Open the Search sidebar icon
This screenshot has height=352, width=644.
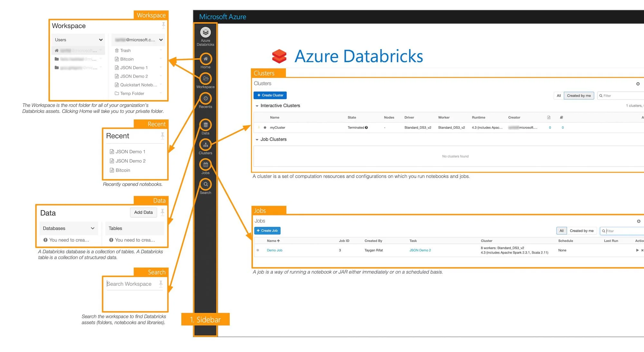tap(205, 185)
